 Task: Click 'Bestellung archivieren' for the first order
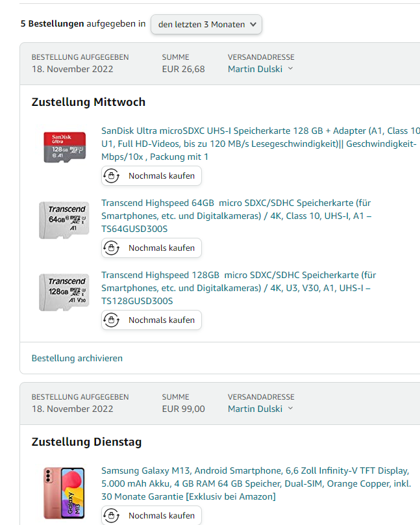click(77, 358)
